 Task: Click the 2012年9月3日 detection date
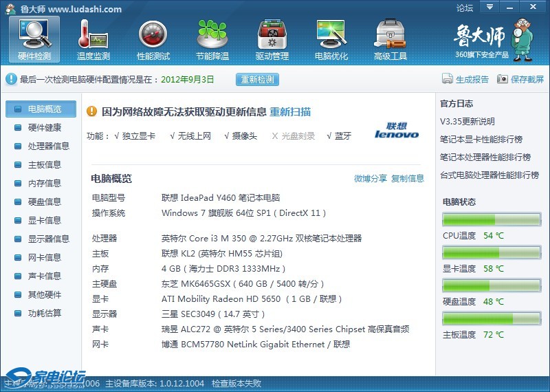187,79
